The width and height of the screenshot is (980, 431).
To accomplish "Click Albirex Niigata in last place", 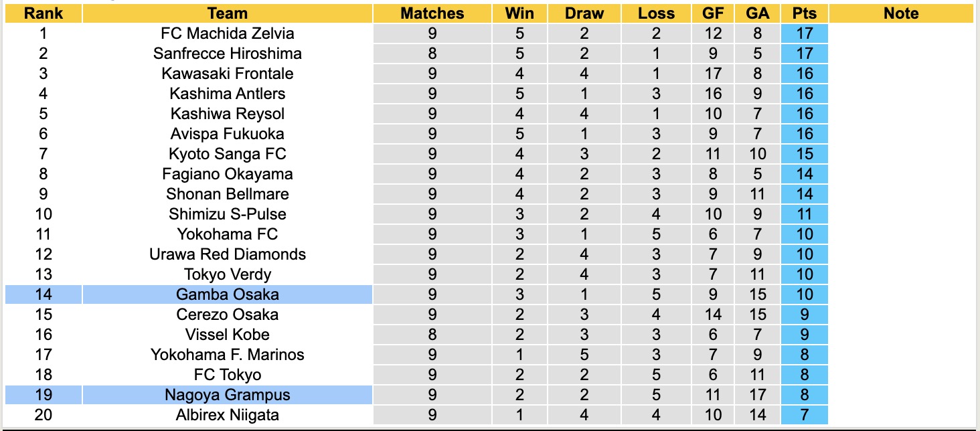I will [228, 415].
